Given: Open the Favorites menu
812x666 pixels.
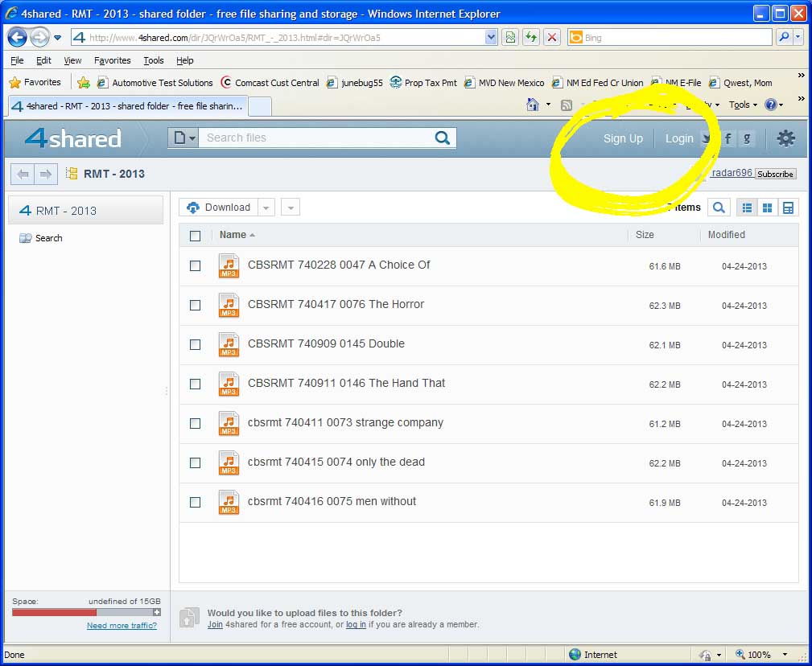Looking at the screenshot, I should (x=112, y=60).
